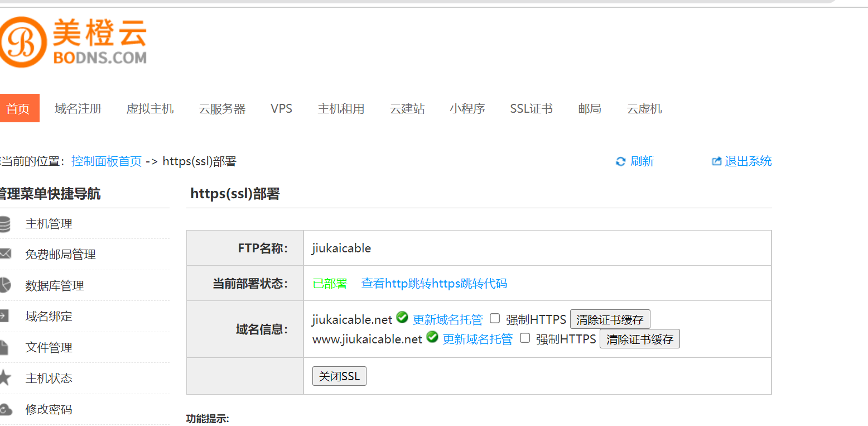Enable 强制HTTPS for www.jiukaicable.net
Screen dimensions: 868x426
click(524, 338)
